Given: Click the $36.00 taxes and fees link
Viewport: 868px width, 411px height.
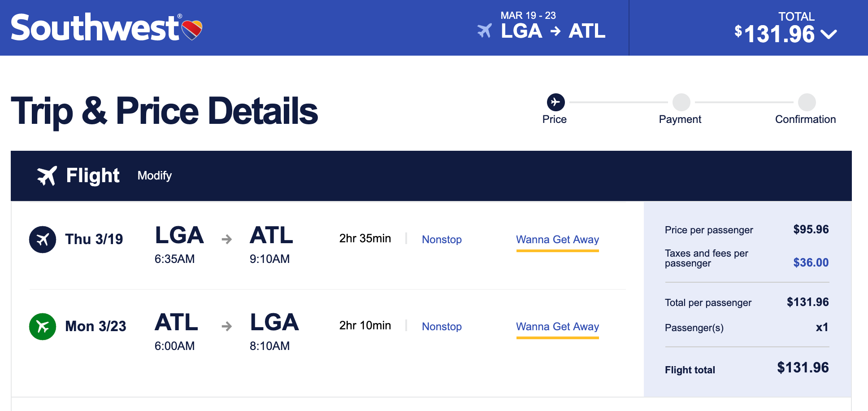Looking at the screenshot, I should 811,262.
